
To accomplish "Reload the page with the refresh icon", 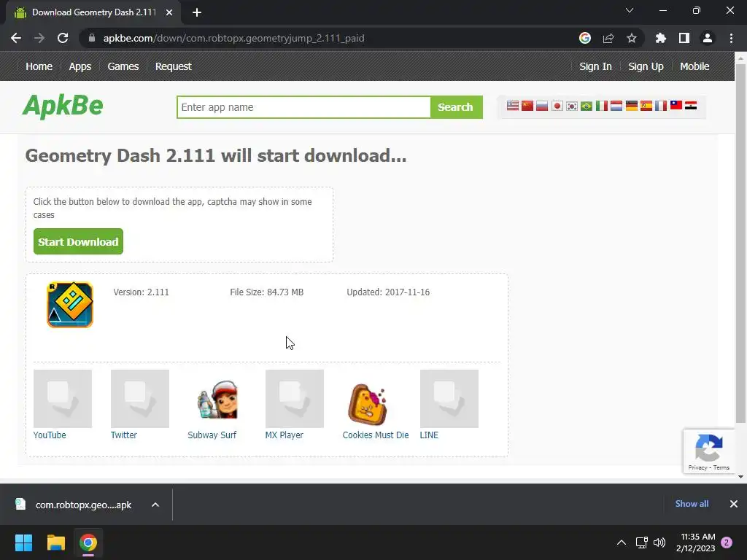I will 63,38.
